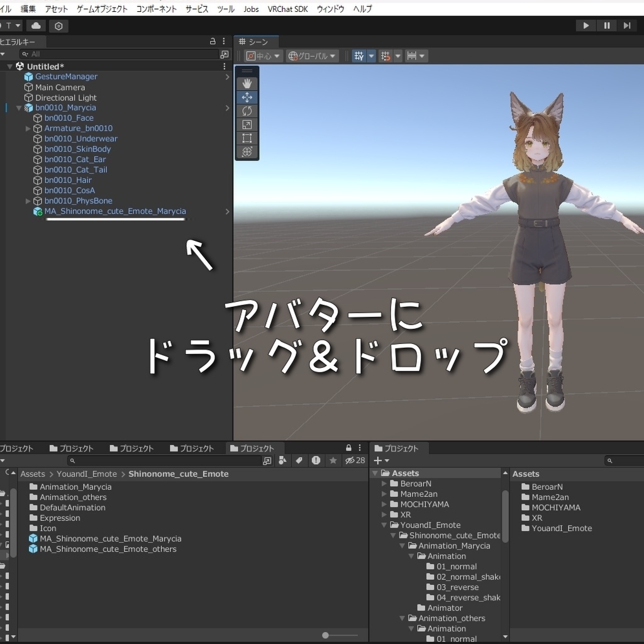This screenshot has width=644, height=644.
Task: Click Search by Label icon in Project
Action: (299, 460)
